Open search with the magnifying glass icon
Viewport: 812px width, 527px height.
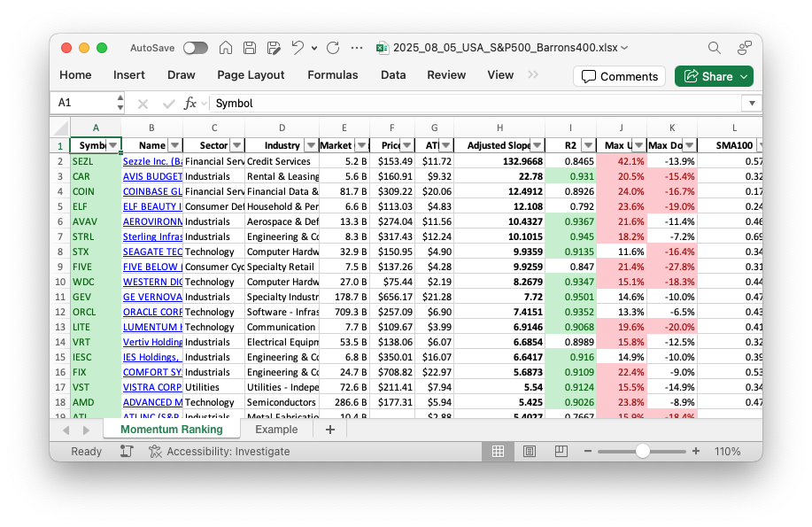pos(715,48)
